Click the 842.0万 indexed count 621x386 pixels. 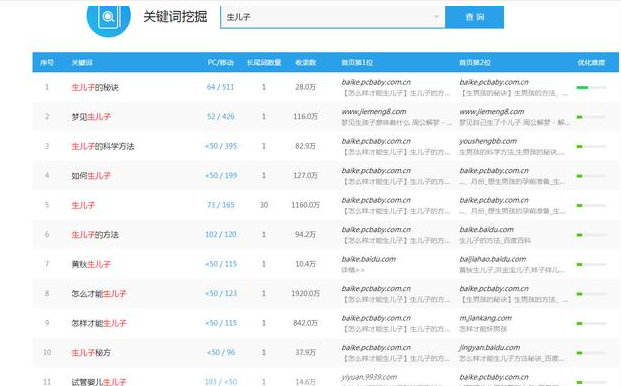[305, 323]
